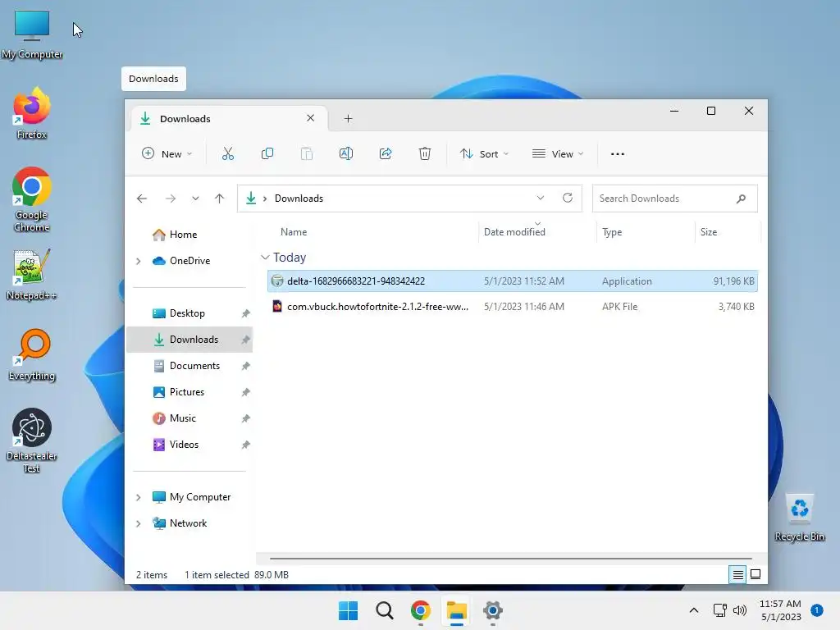
Task: Click Settings gear in the taskbar
Action: coord(493,610)
